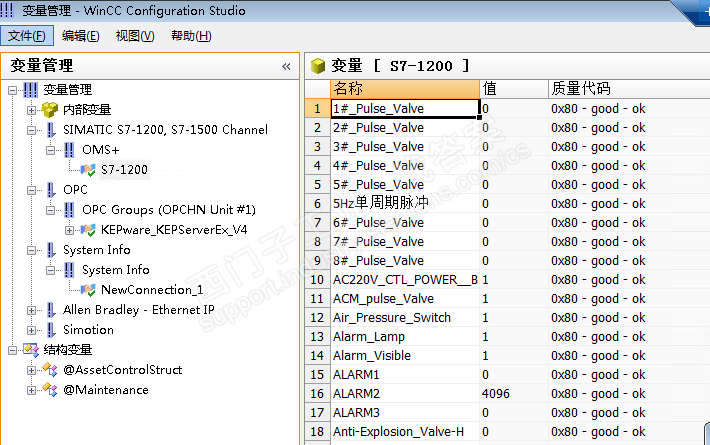
Task: Click the 名称 column header
Action: click(405, 89)
